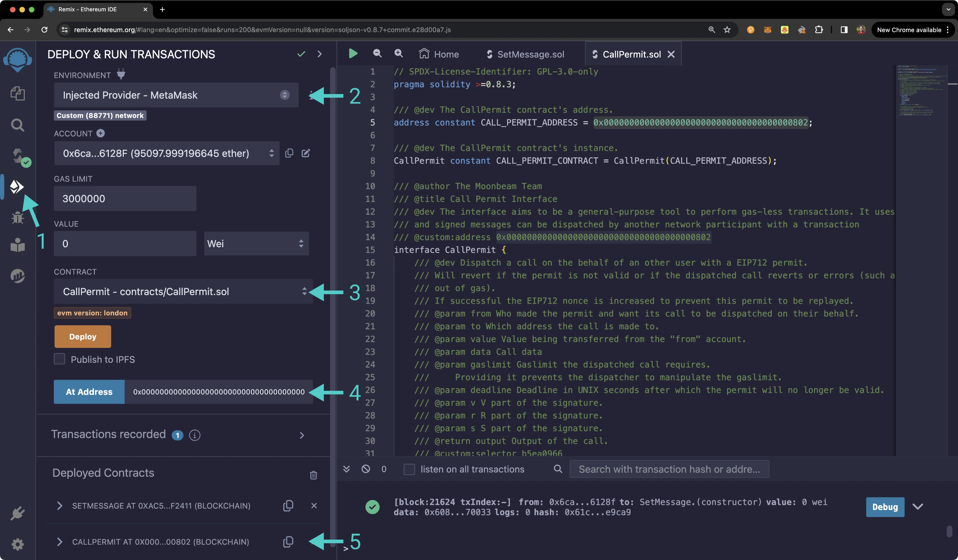Zoom out the editor font
This screenshot has height=560, width=958.
click(377, 54)
